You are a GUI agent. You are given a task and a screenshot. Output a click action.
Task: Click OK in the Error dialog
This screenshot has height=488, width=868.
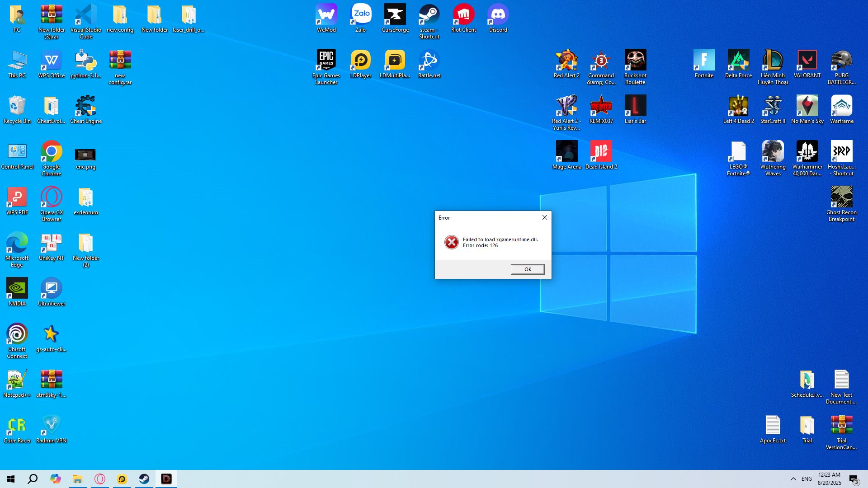coord(527,269)
